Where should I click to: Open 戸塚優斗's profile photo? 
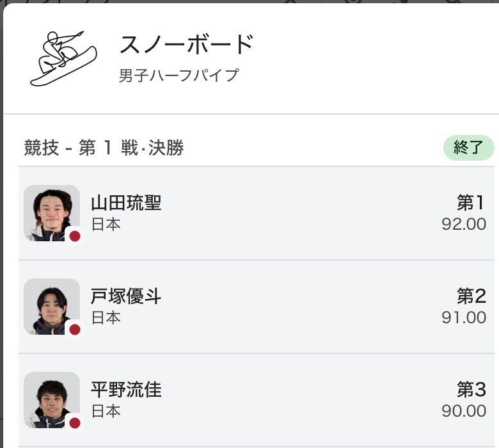click(x=51, y=306)
